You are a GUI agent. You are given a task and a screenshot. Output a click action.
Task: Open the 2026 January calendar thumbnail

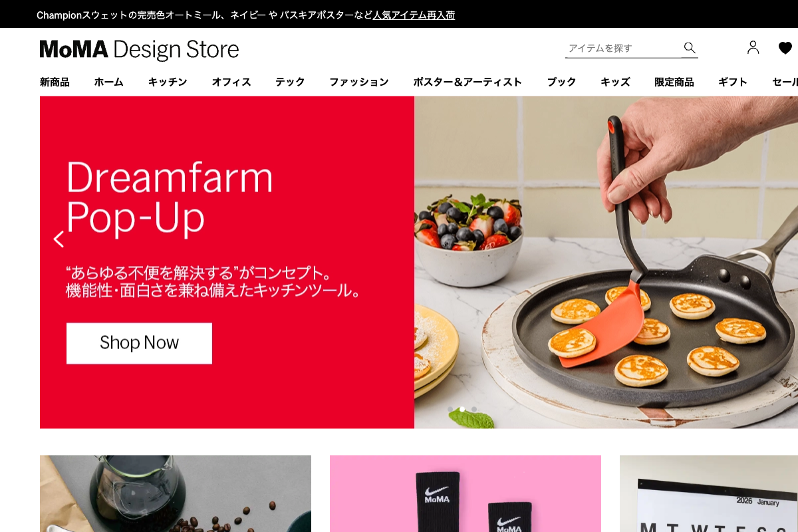pyautogui.click(x=709, y=493)
